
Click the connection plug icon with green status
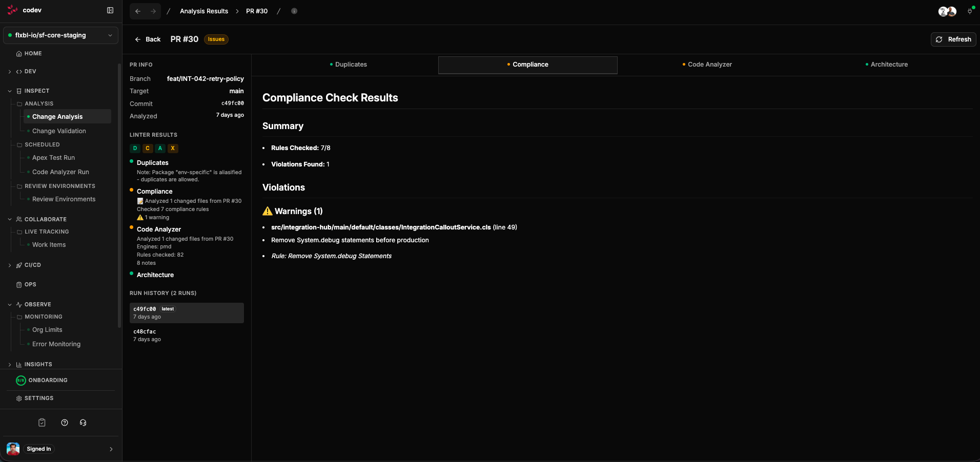970,11
